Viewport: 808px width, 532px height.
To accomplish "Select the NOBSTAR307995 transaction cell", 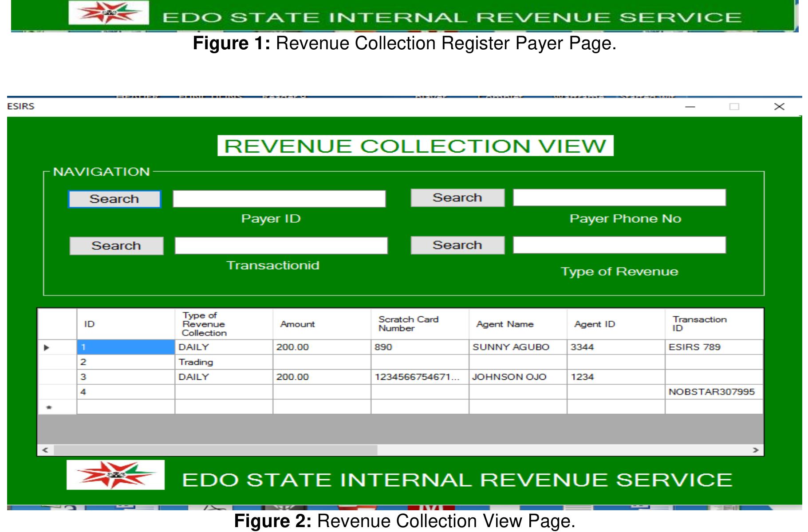I will 714,392.
